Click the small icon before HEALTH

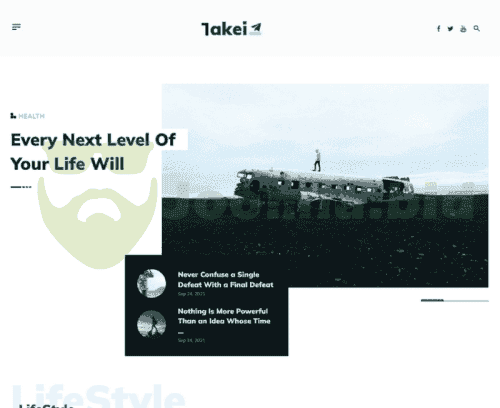[13, 116]
